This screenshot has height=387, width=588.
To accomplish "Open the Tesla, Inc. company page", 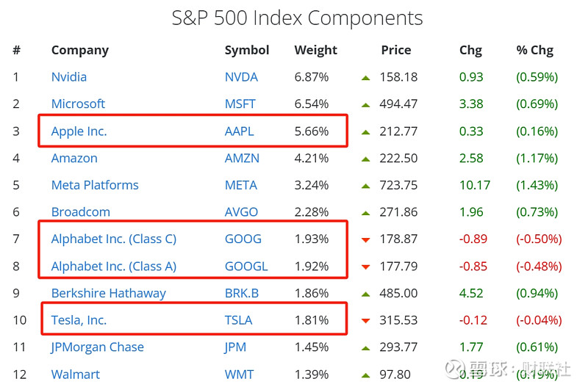I will pos(79,320).
